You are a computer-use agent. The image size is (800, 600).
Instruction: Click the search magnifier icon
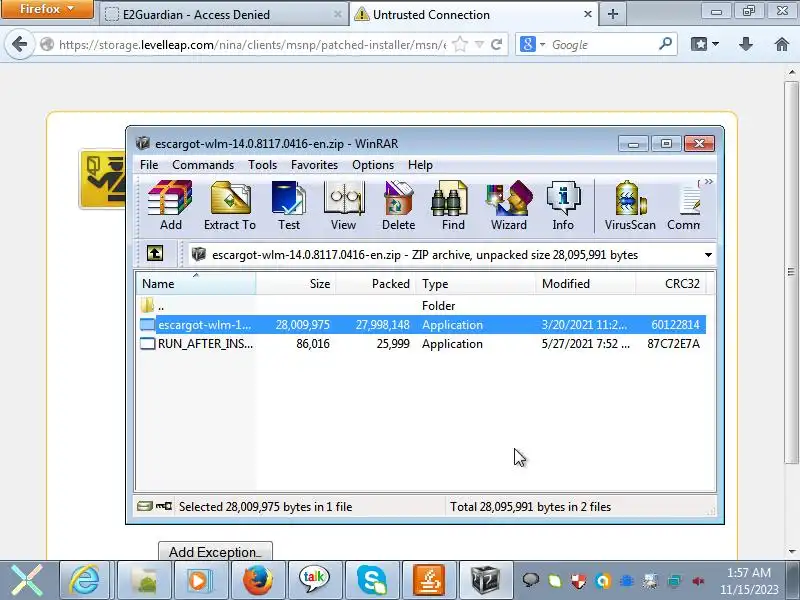[665, 44]
